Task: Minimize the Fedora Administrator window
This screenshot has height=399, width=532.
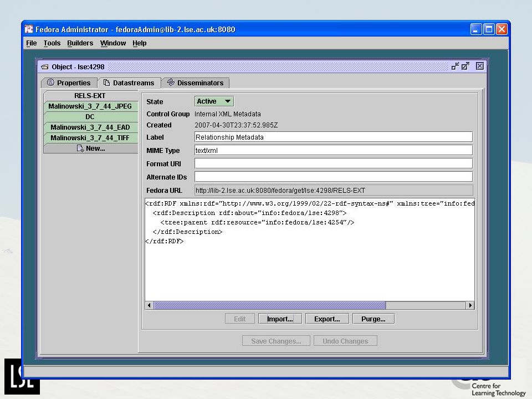Action: 476,29
